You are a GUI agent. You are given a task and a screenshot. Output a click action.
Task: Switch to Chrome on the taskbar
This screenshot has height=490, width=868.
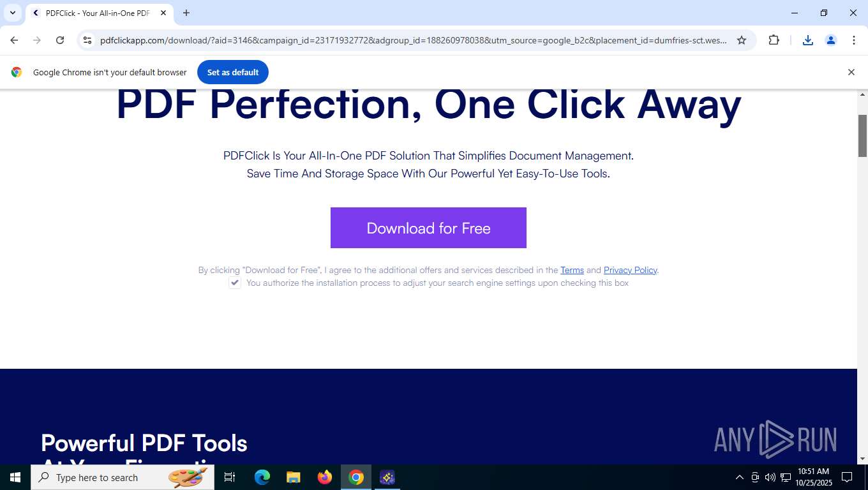[x=356, y=477]
